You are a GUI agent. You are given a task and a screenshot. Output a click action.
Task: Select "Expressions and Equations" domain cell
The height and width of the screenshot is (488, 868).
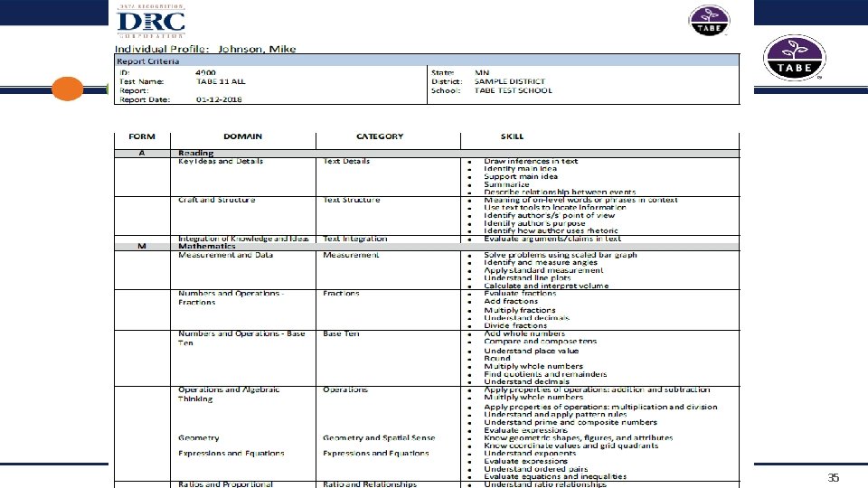tap(231, 453)
